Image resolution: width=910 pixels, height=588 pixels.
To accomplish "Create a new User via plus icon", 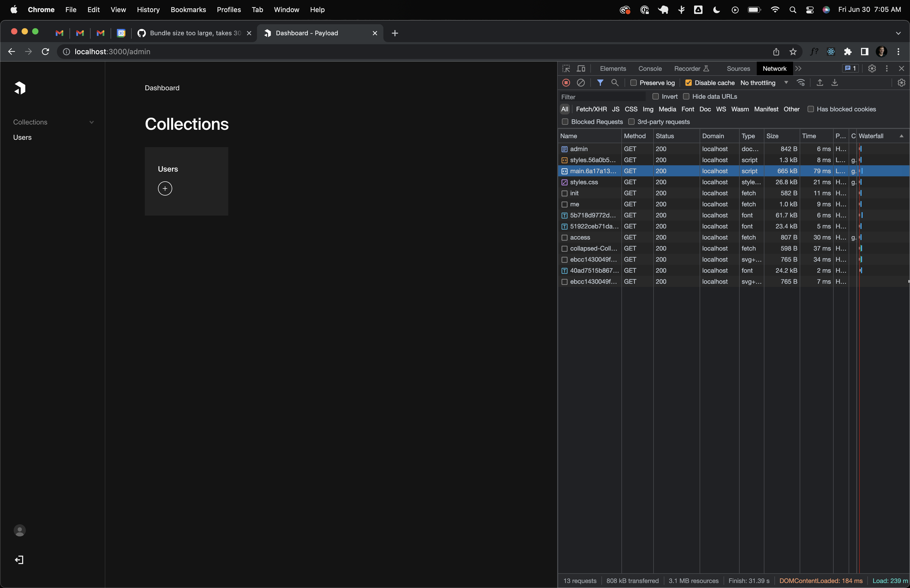I will (x=165, y=188).
